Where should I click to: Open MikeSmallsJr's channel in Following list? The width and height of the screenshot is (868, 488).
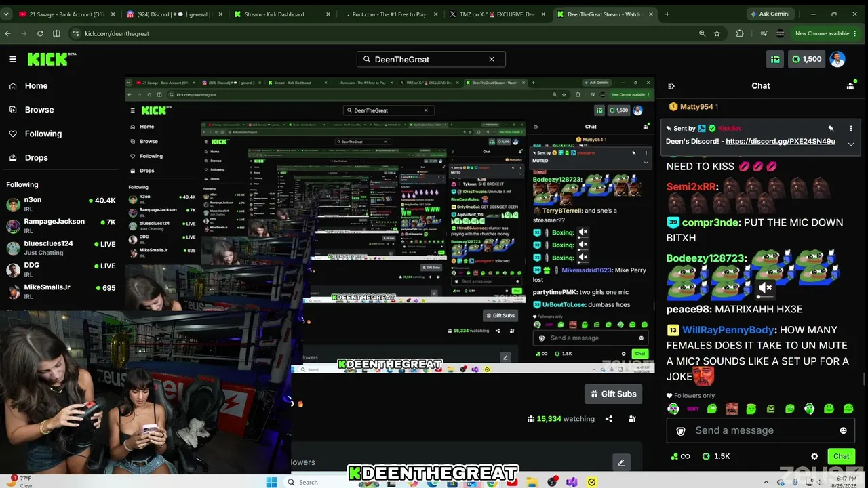tap(61, 291)
